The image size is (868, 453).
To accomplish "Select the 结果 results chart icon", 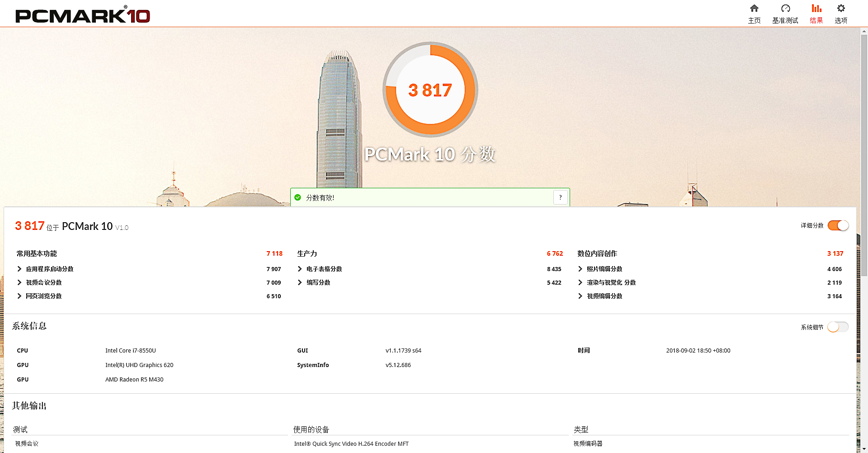I will point(816,13).
